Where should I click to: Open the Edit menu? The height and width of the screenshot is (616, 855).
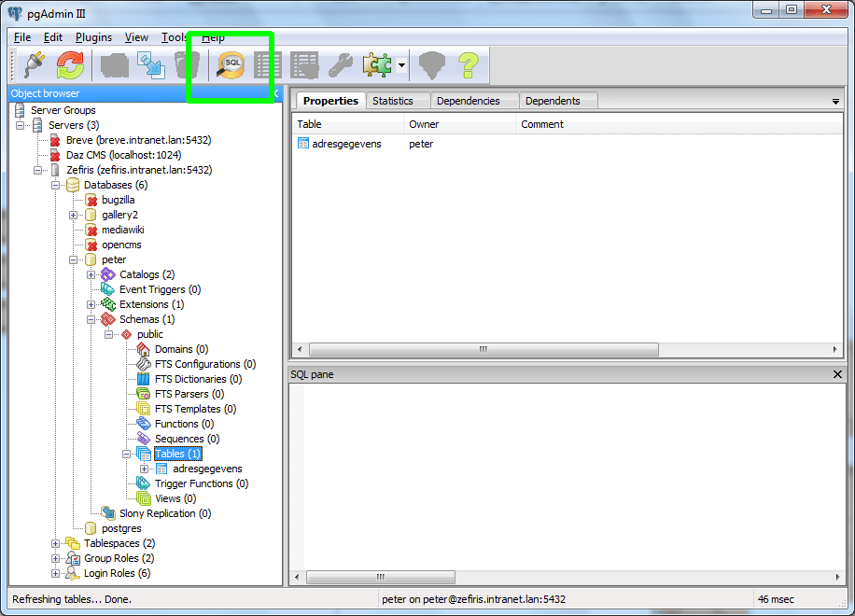pyautogui.click(x=53, y=37)
